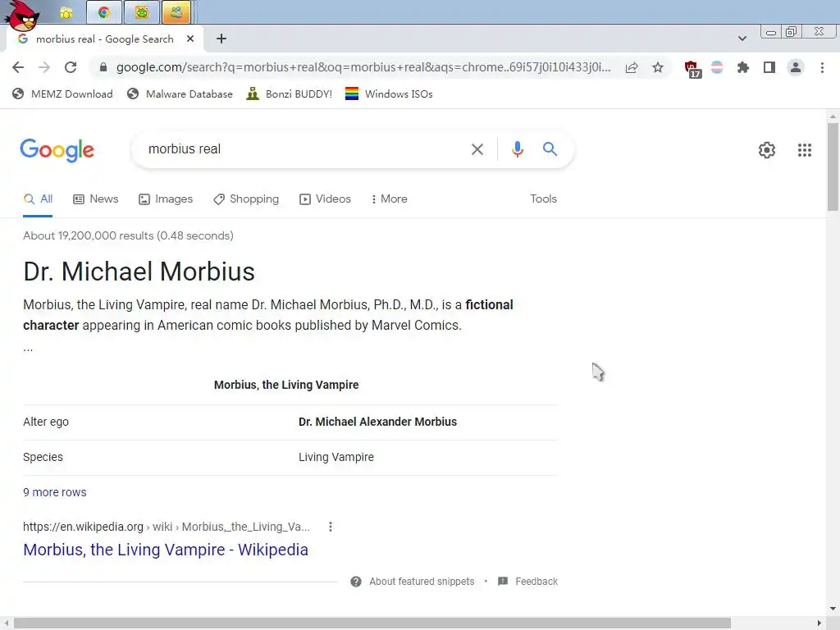Click the Angry Birds red bird icon
The height and width of the screenshot is (630, 840).
coord(22,15)
